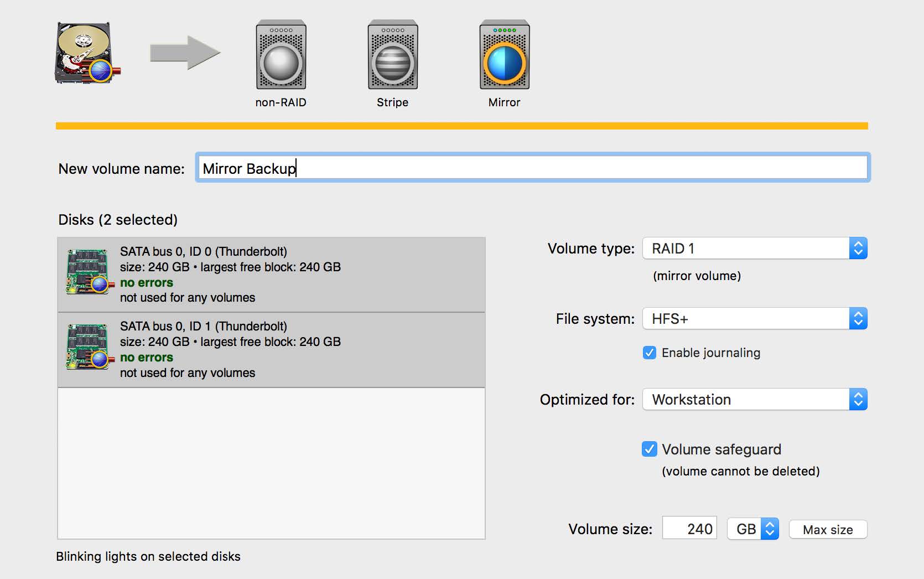This screenshot has height=579, width=924.
Task: Toggle Enable journaling checkbox
Action: coord(650,353)
